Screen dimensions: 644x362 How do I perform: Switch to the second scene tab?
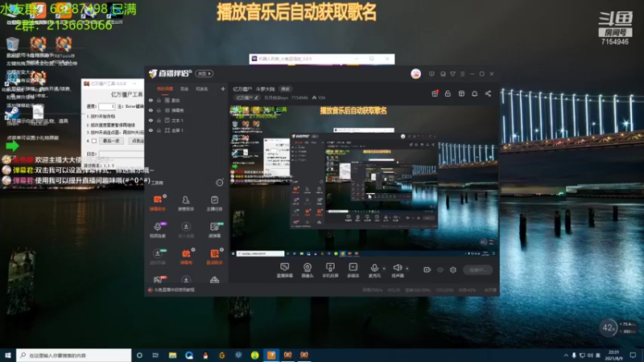(184, 88)
